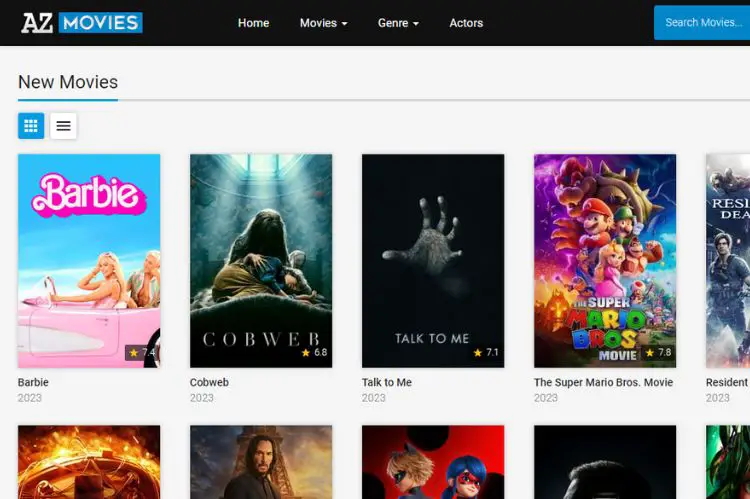Click the 2023 year under Barbie
Viewport: 750px width, 499px height.
coord(30,398)
